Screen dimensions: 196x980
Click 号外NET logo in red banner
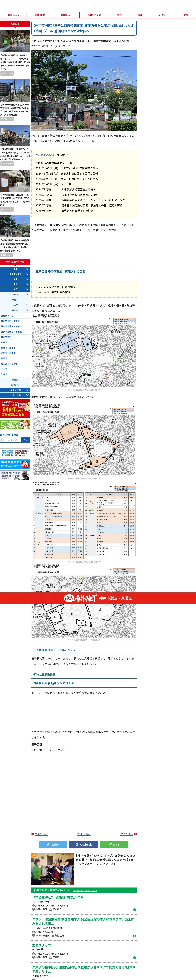coord(81,598)
